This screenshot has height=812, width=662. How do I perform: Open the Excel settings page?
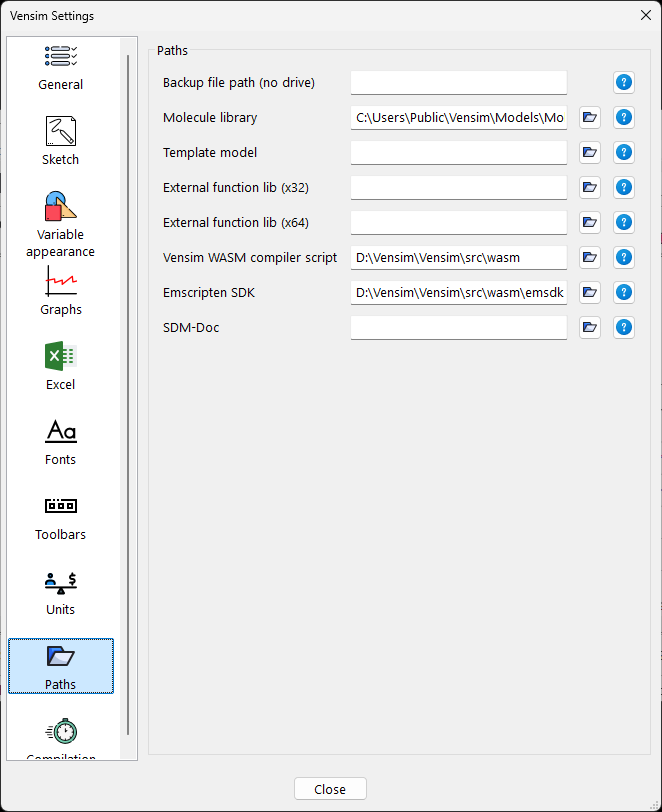61,366
